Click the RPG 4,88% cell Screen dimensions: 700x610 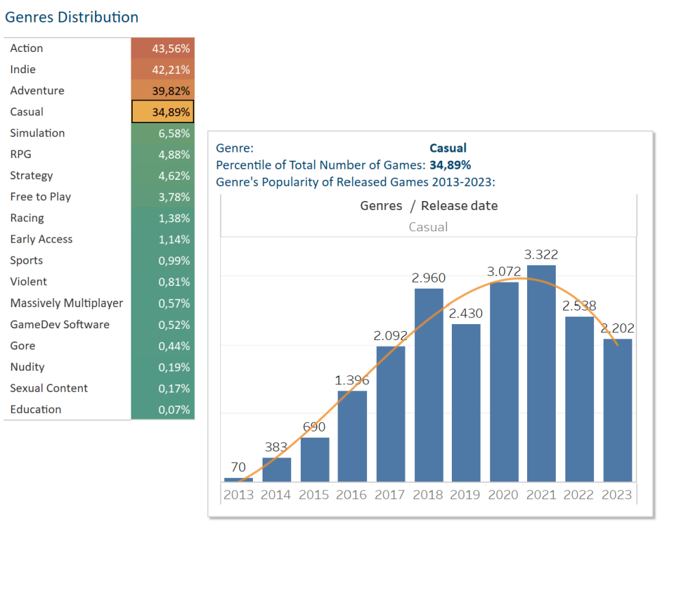click(x=163, y=155)
